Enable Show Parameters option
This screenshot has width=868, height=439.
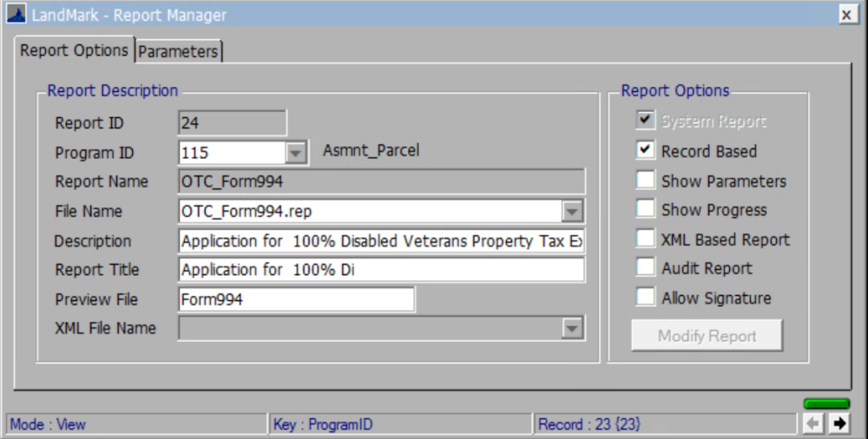[x=646, y=180]
